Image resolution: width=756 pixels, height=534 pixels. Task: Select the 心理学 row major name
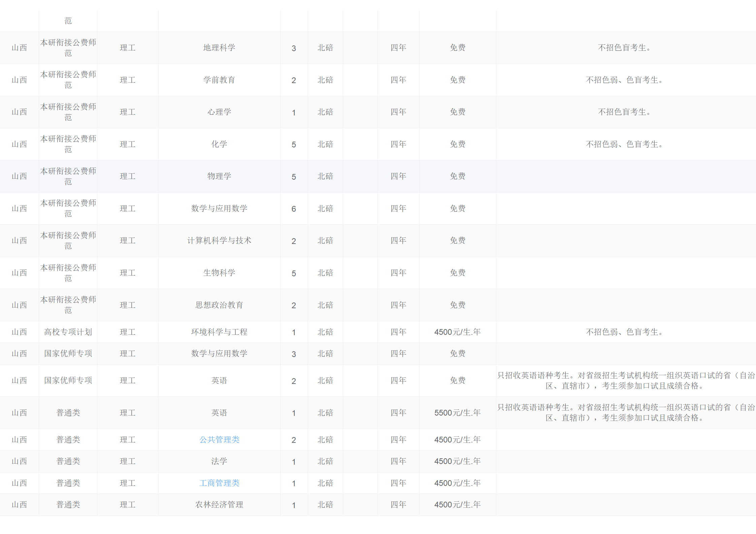pos(219,112)
